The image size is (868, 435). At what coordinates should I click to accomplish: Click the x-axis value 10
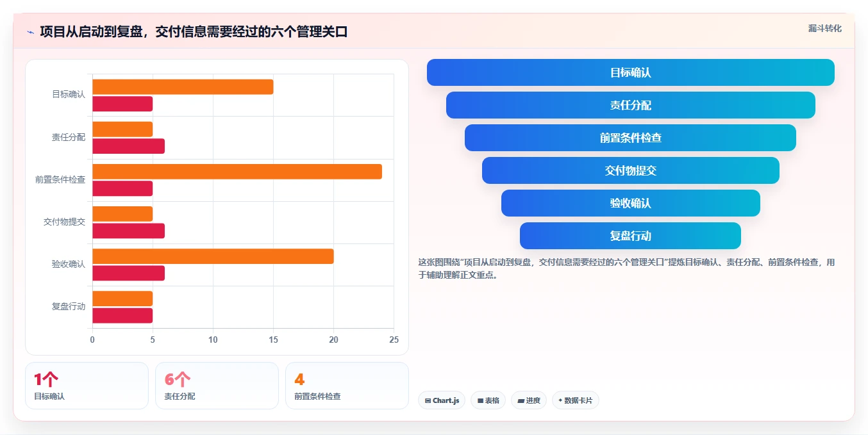213,340
